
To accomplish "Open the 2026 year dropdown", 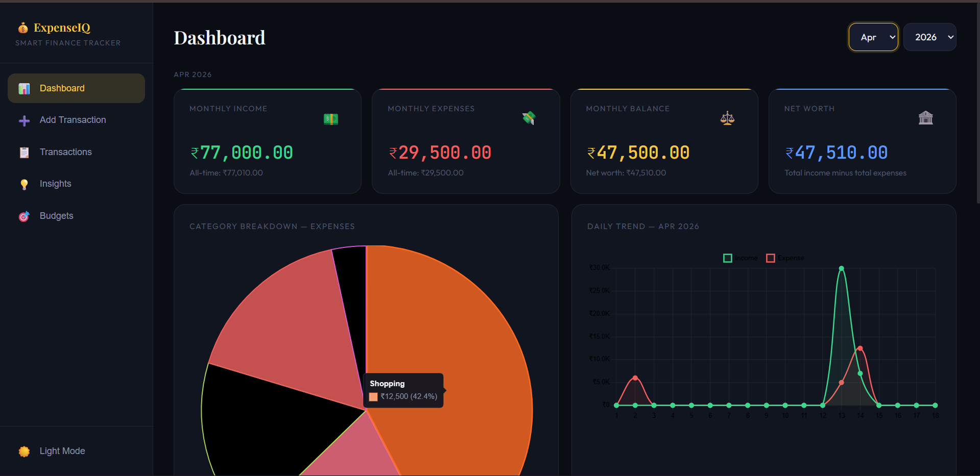I will (930, 37).
